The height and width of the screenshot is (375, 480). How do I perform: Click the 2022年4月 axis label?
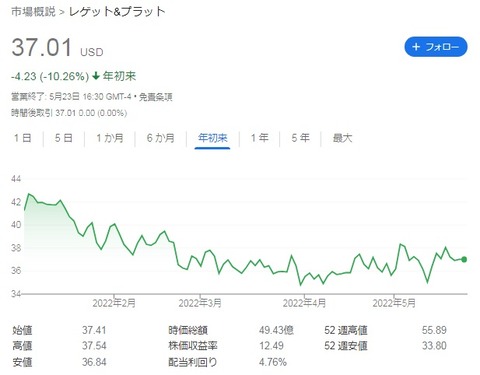pyautogui.click(x=304, y=303)
